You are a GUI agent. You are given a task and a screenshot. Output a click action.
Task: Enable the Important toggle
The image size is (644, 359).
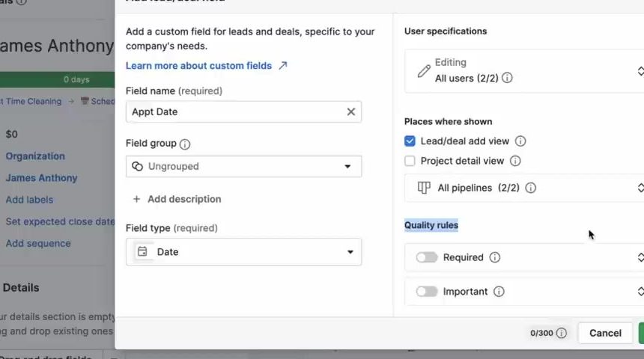click(x=427, y=291)
